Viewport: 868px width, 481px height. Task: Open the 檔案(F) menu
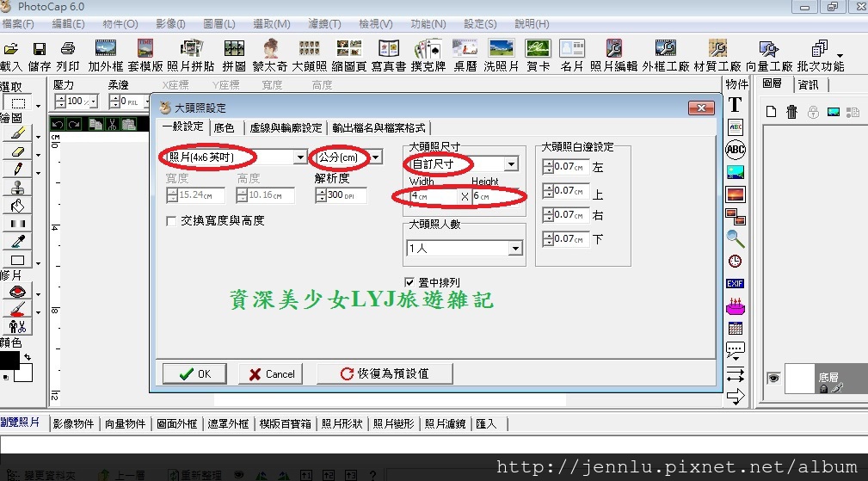pyautogui.click(x=18, y=24)
